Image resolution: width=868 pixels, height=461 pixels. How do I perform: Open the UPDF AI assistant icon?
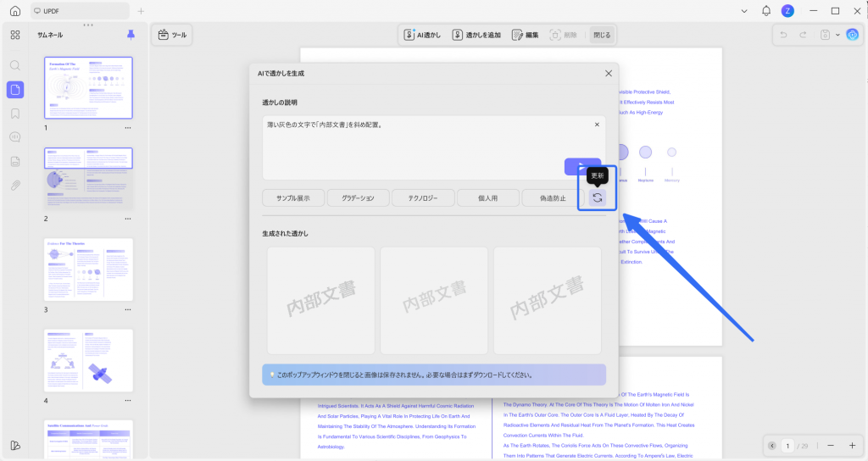pos(853,35)
